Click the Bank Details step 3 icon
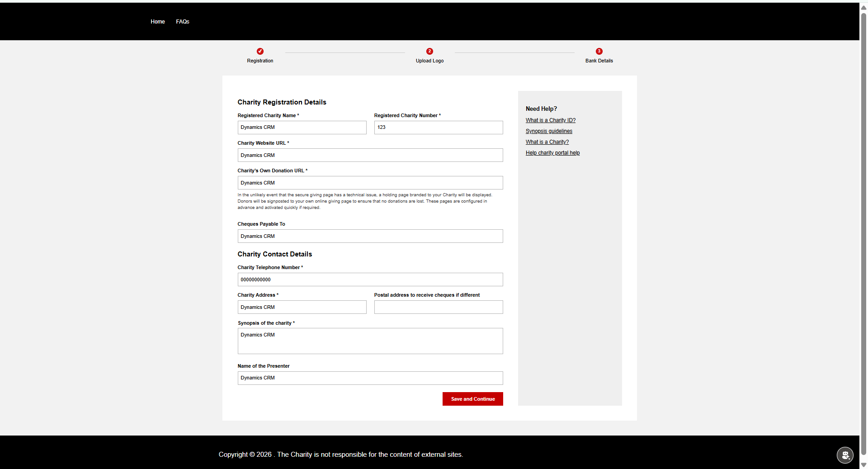 pyautogui.click(x=599, y=51)
